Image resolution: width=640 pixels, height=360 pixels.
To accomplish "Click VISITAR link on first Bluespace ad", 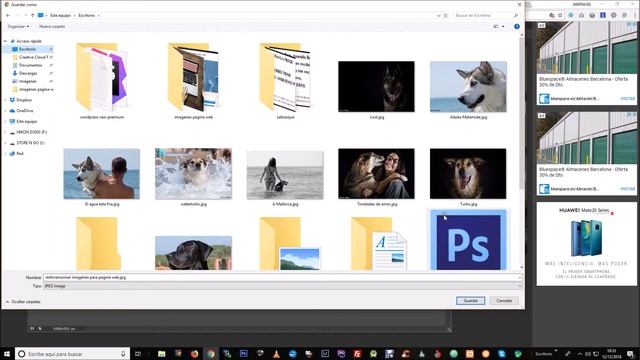I will 627,98.
